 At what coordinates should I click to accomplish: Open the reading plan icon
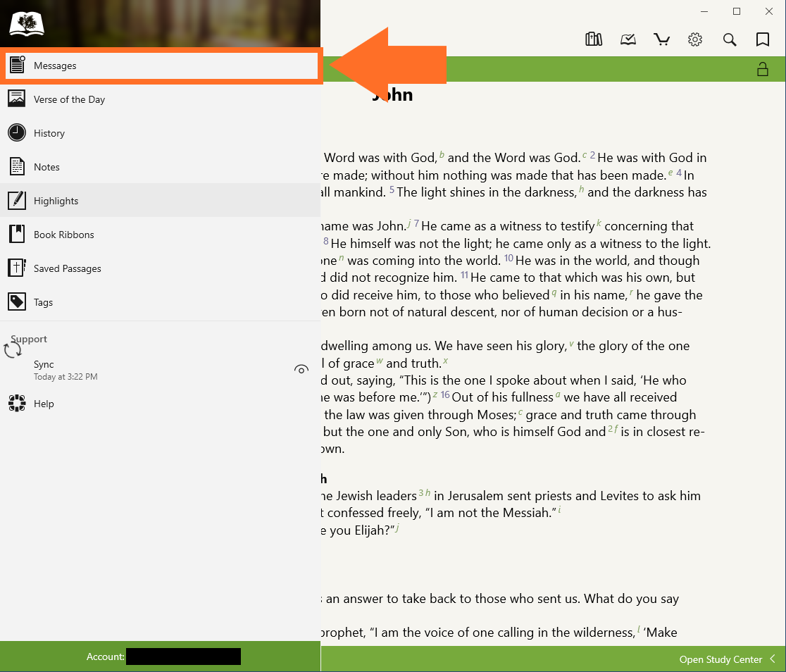pyautogui.click(x=628, y=39)
